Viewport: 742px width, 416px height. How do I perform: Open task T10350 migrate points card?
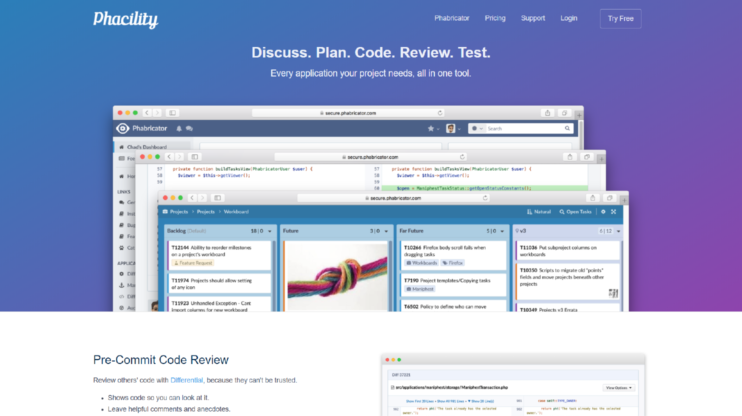point(568,282)
